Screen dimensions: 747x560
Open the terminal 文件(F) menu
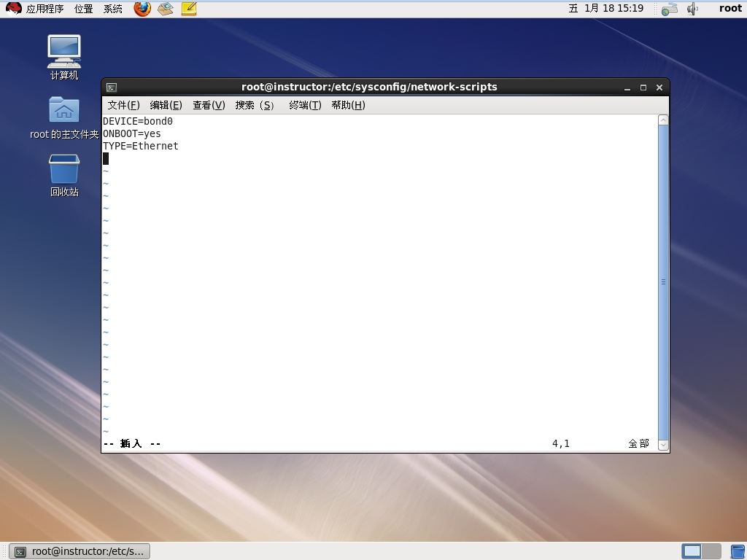(x=123, y=105)
